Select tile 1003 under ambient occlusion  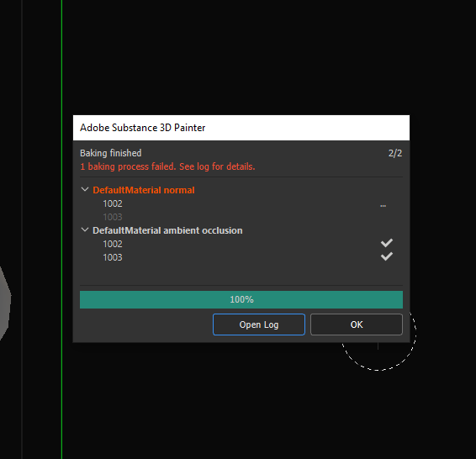tap(113, 257)
